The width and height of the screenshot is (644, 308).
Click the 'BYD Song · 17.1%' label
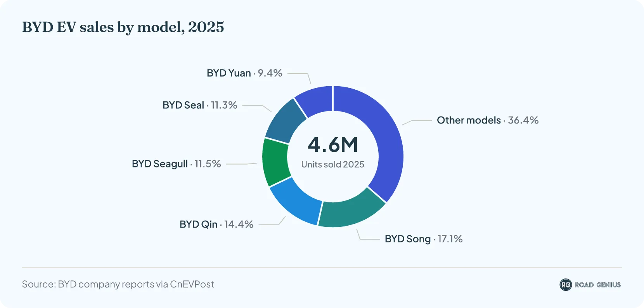[x=424, y=239]
